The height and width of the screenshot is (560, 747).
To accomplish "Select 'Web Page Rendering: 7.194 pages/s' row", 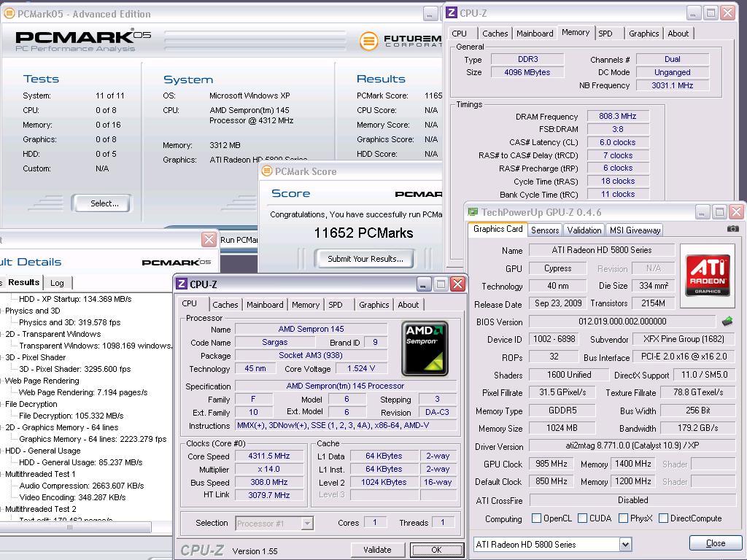I will point(83,392).
